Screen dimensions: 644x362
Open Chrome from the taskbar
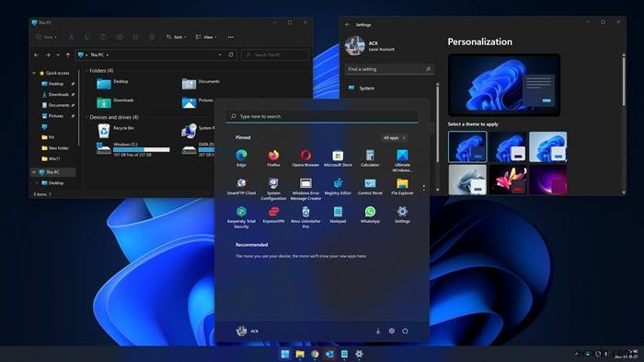[x=315, y=354]
